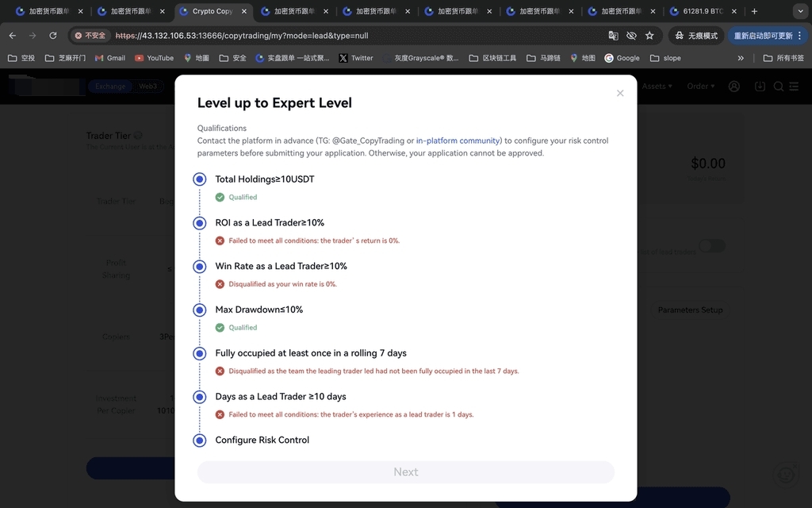Screen dimensions: 812x508
Task: Expand the Assets dropdown menu
Action: click(x=657, y=87)
